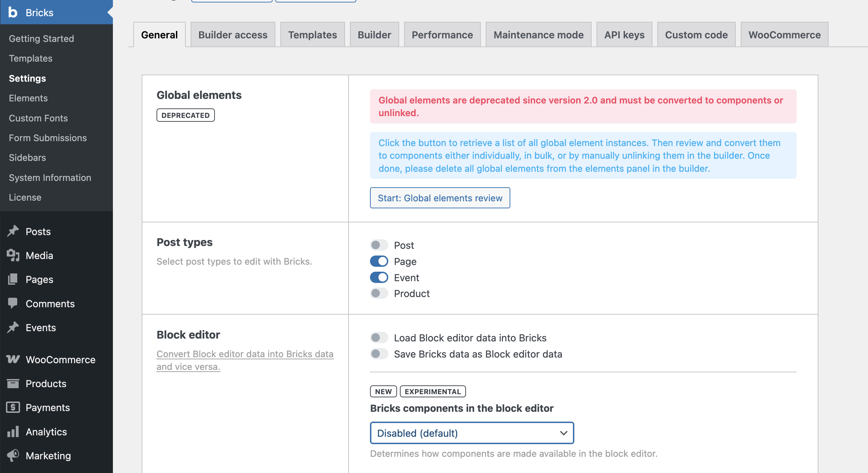Click the Bricks logo icon in sidebar
Screen dimensions: 868x473
tap(13, 12)
